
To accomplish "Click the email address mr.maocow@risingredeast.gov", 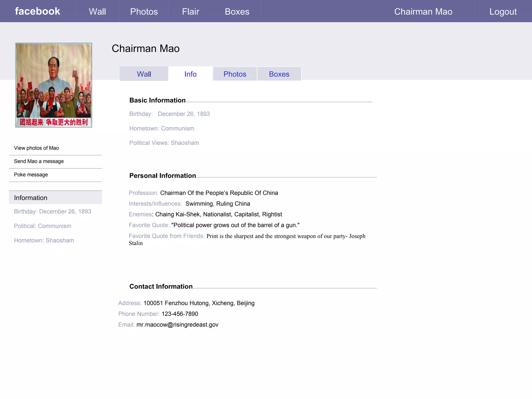I will tap(177, 325).
